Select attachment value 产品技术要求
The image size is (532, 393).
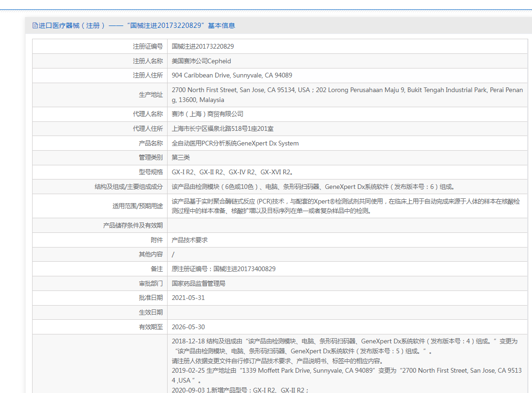point(190,240)
